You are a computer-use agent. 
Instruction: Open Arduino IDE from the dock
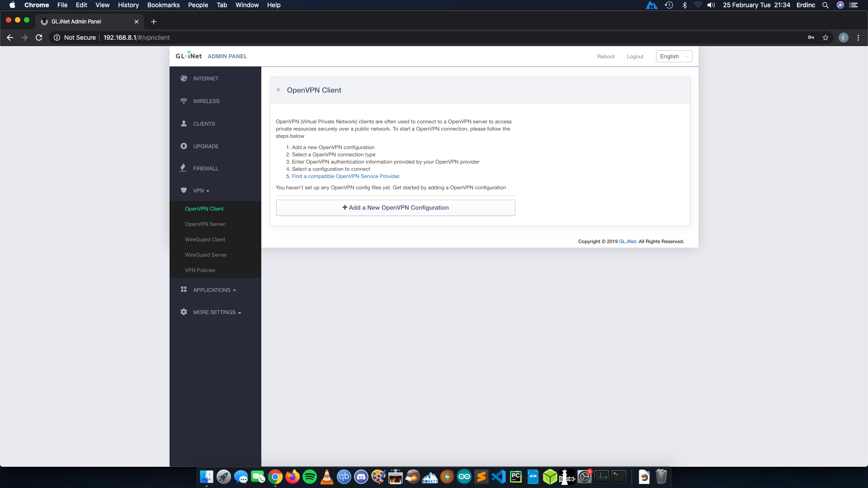464,477
